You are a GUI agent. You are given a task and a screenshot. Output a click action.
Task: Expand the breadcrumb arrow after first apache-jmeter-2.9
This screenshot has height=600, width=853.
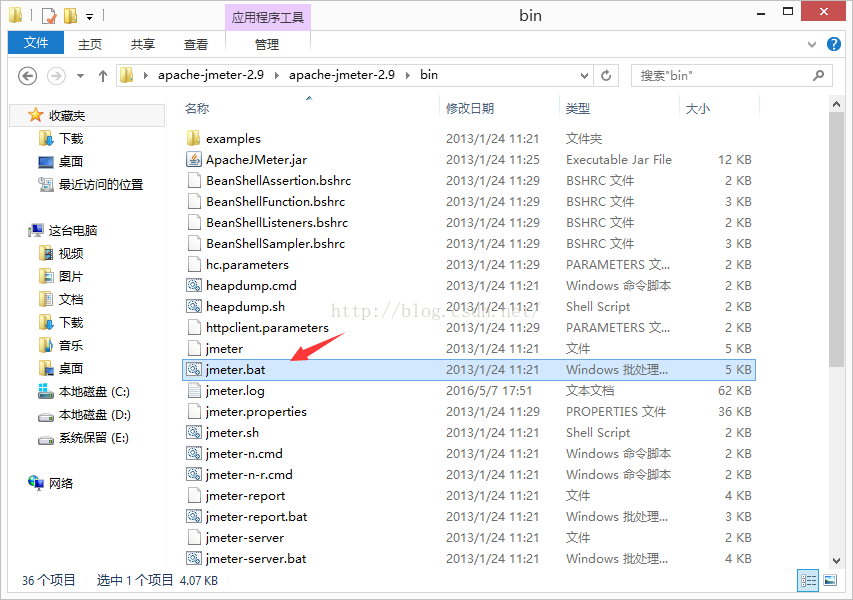click(276, 75)
